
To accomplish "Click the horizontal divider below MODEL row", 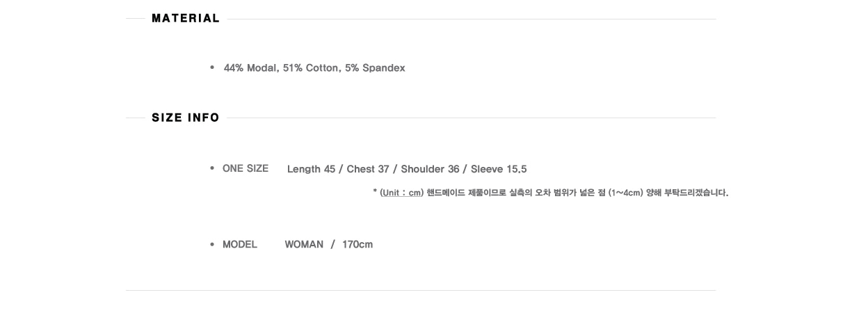I will pos(421,290).
